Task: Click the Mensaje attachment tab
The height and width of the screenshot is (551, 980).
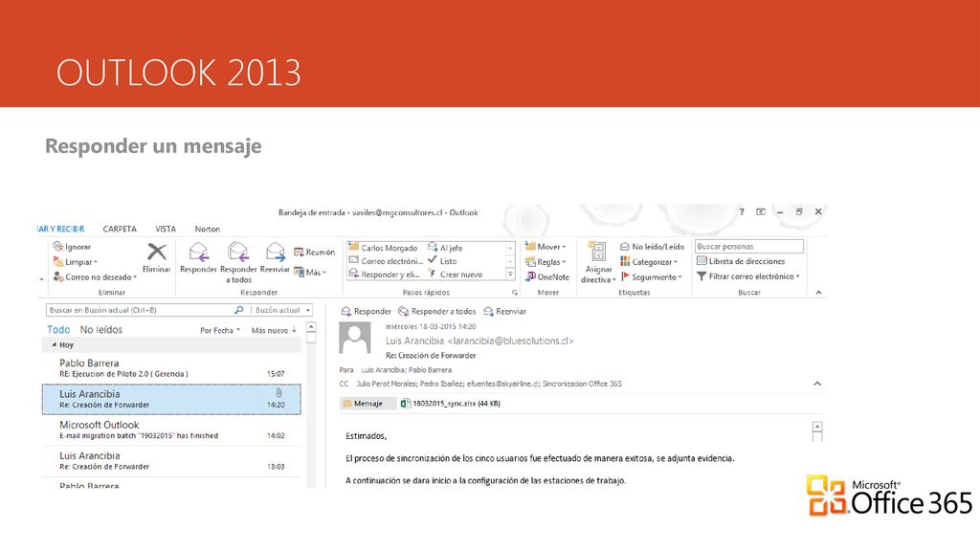Action: tap(367, 404)
